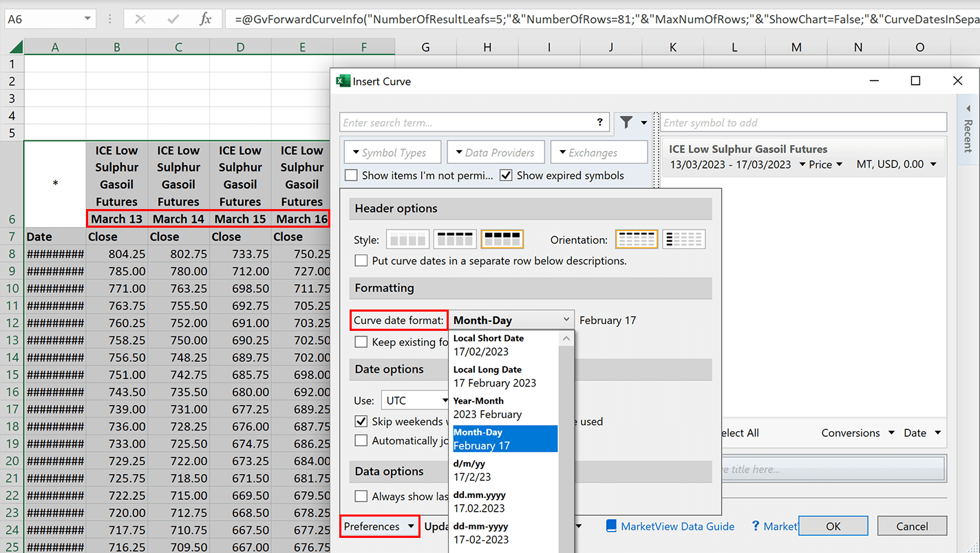Click cell C20 with value 722.00

tap(179, 461)
